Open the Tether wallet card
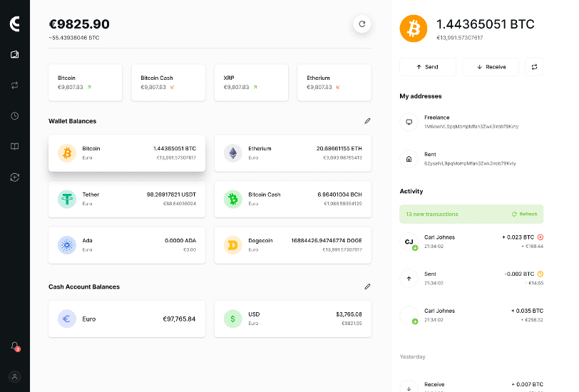This screenshot has width=579, height=392. click(127, 199)
